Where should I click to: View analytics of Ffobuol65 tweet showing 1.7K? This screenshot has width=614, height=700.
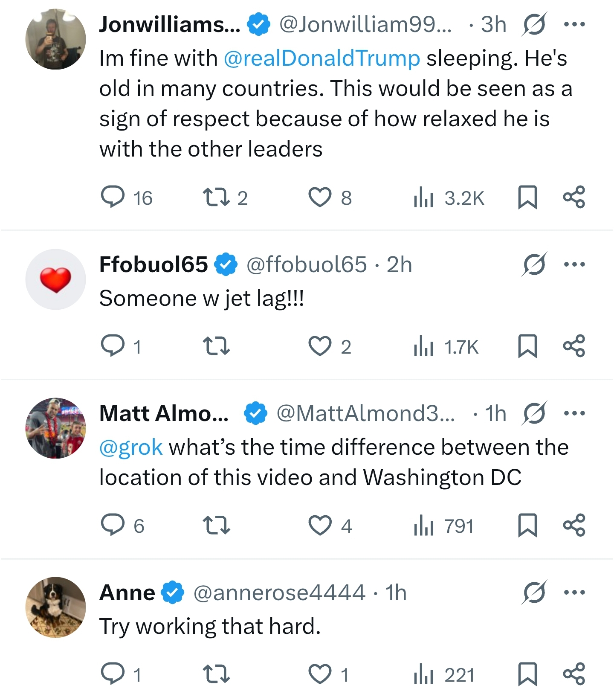point(446,346)
